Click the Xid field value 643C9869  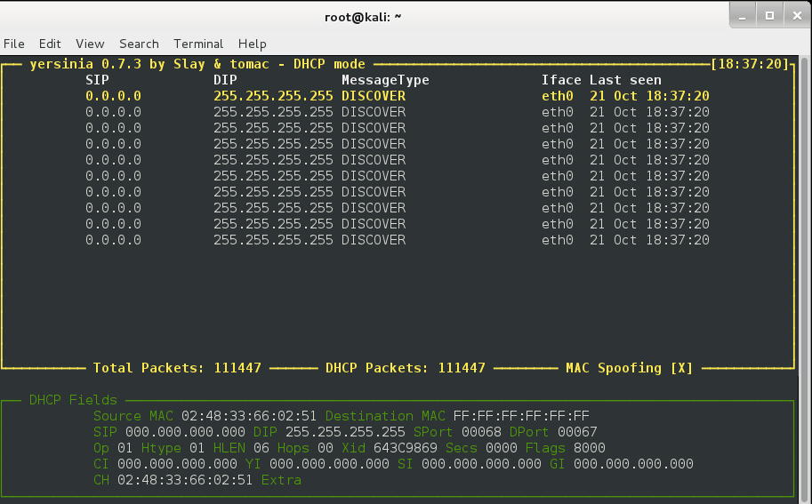pos(406,448)
